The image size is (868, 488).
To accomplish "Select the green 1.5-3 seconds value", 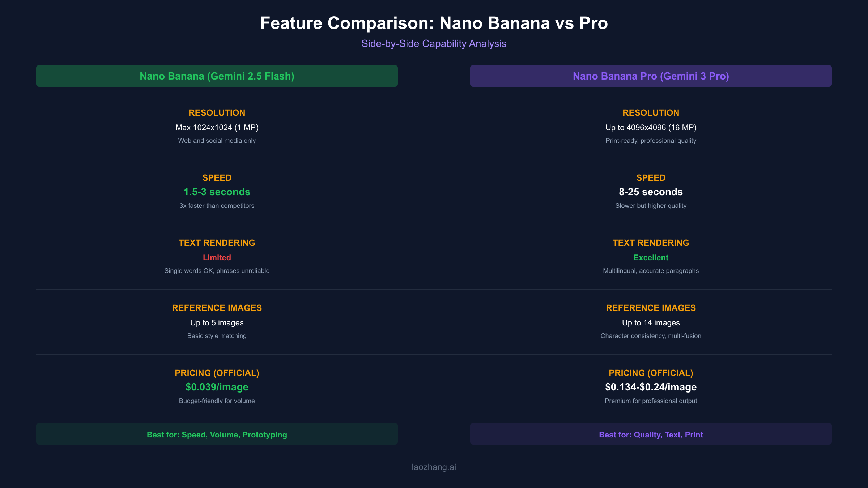I will click(x=217, y=192).
